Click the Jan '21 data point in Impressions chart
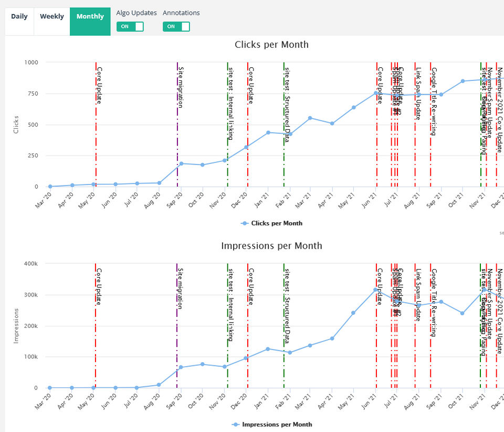The image size is (504, 432). [268, 349]
